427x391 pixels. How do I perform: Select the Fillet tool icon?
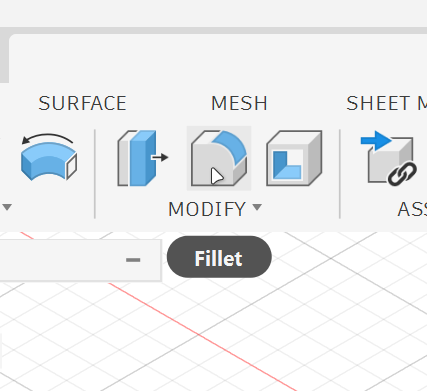[219, 158]
